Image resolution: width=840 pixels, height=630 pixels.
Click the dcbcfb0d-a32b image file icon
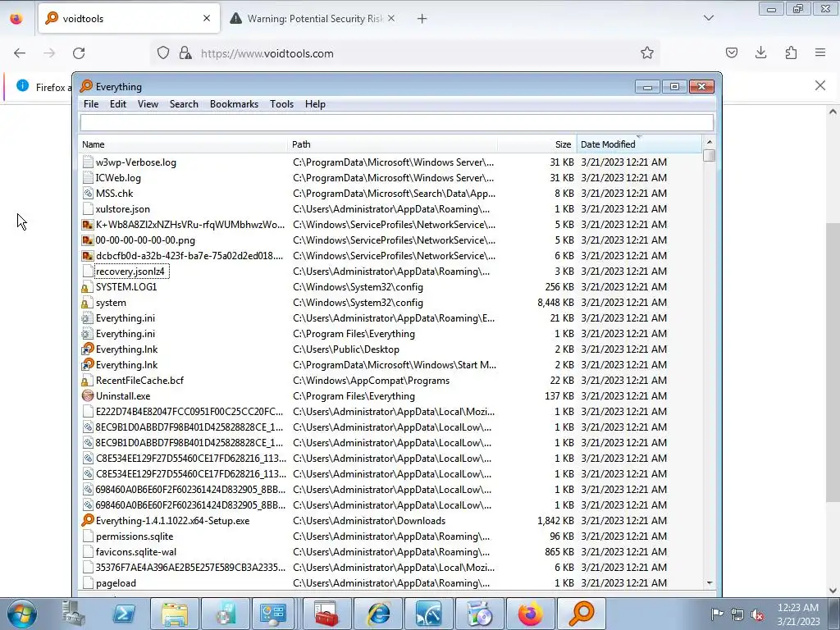(88, 256)
